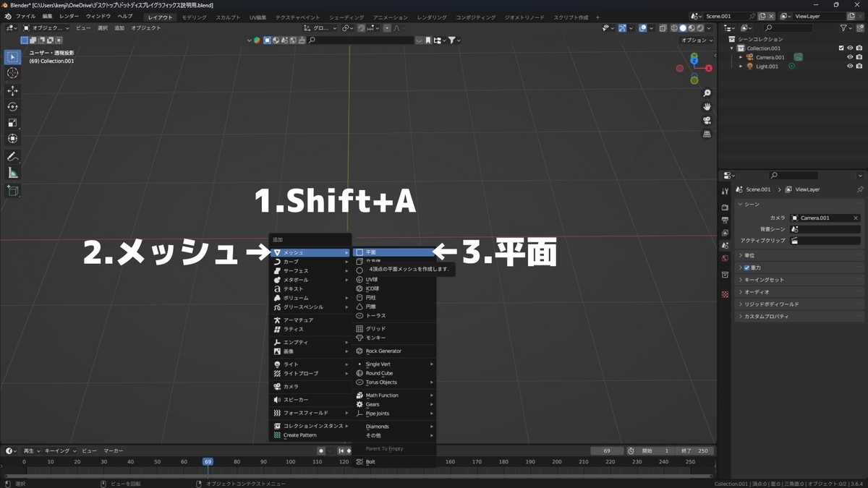Select the Move tool in the toolbar
Image resolution: width=868 pixels, height=488 pixels.
(x=13, y=91)
